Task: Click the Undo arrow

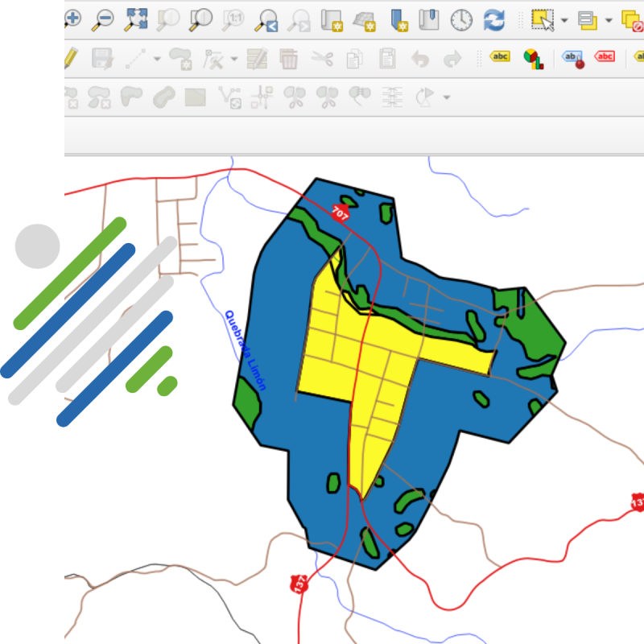Action: pyautogui.click(x=419, y=59)
